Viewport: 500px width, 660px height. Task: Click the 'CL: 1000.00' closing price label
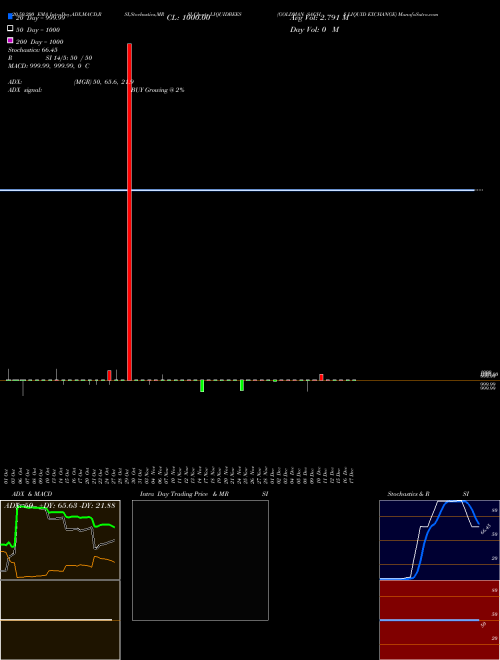[x=188, y=18]
